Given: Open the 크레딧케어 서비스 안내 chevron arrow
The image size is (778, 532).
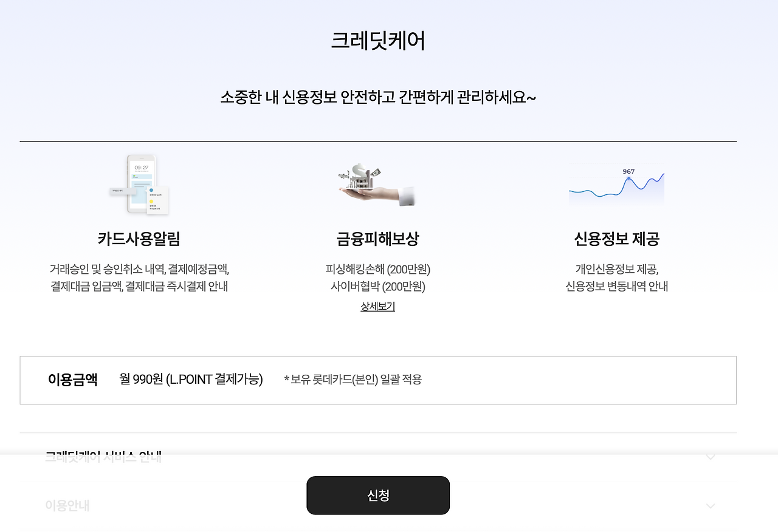Looking at the screenshot, I should click(x=710, y=457).
